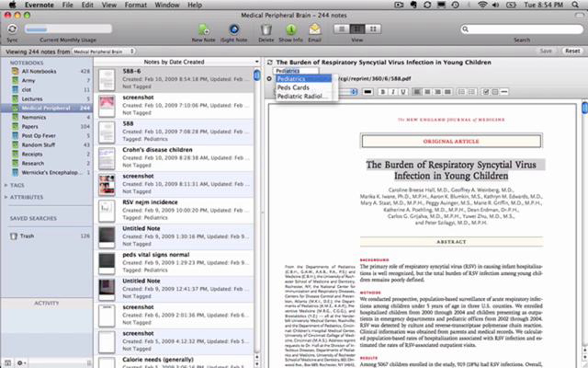Open the Army notebook

coord(47,80)
